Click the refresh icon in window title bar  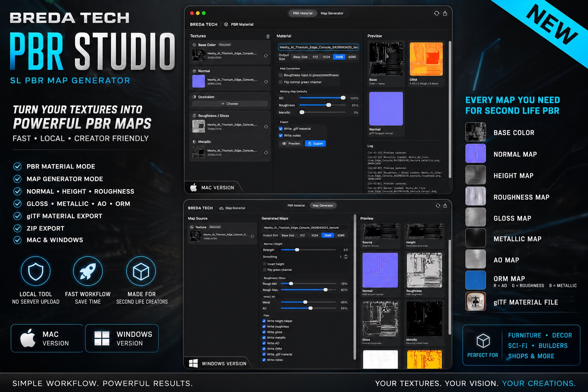tap(437, 13)
